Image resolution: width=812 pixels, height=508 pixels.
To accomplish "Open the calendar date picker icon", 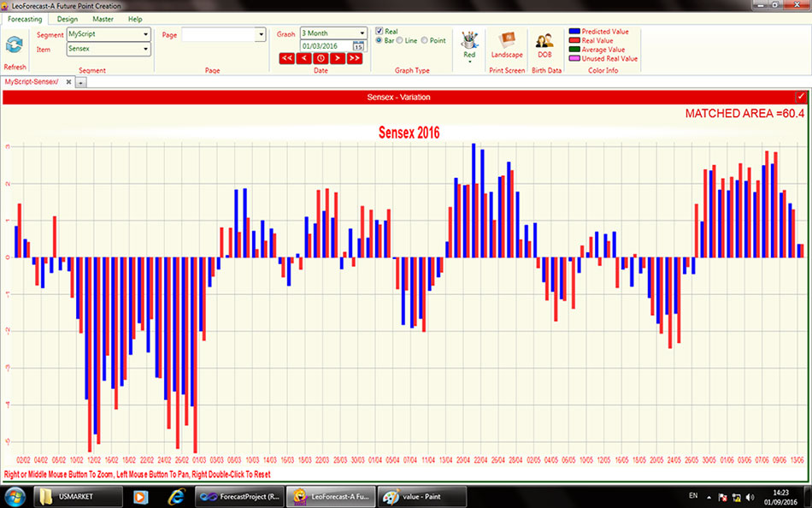I will (358, 46).
